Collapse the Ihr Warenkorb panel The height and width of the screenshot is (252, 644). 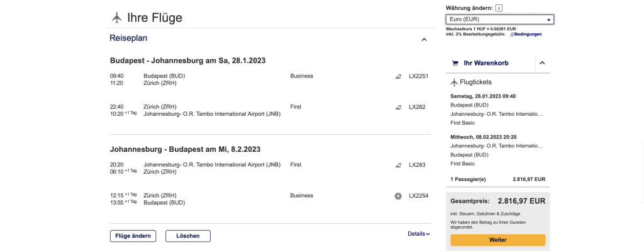(543, 63)
